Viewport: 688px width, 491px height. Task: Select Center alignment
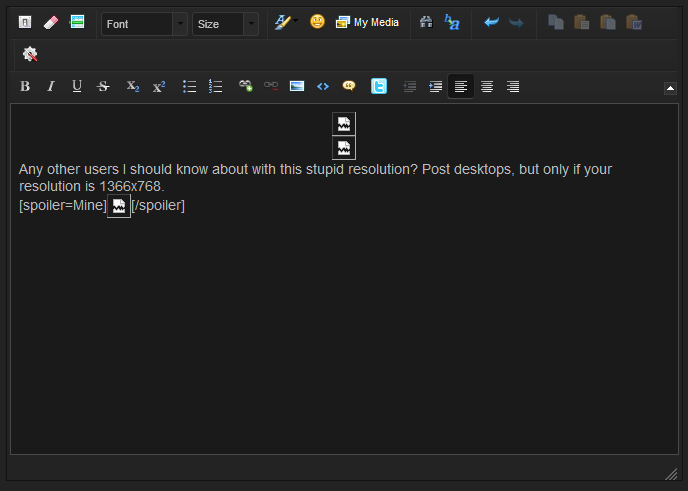click(487, 86)
